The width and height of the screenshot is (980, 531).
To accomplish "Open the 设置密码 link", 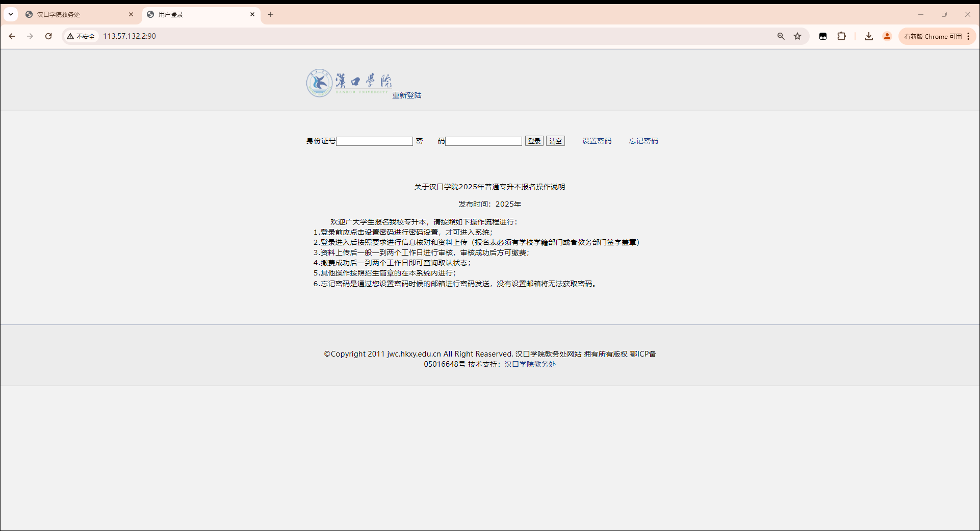I will pyautogui.click(x=597, y=141).
